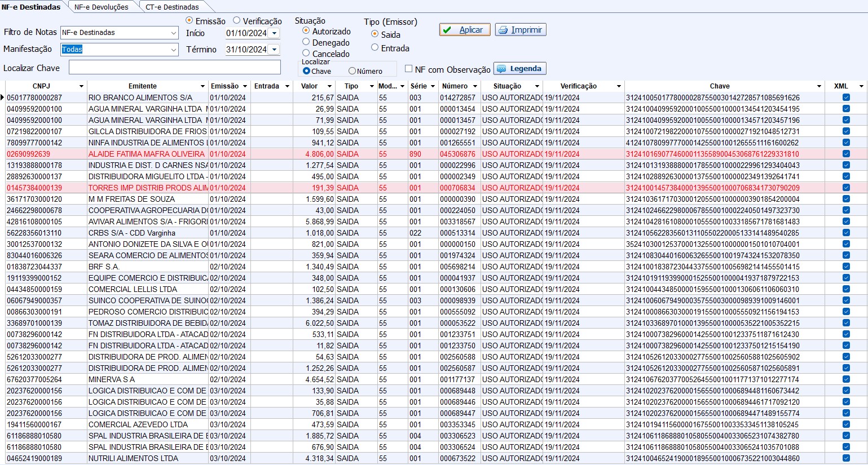Switch to CT-e Destinadas tab

coord(171,7)
